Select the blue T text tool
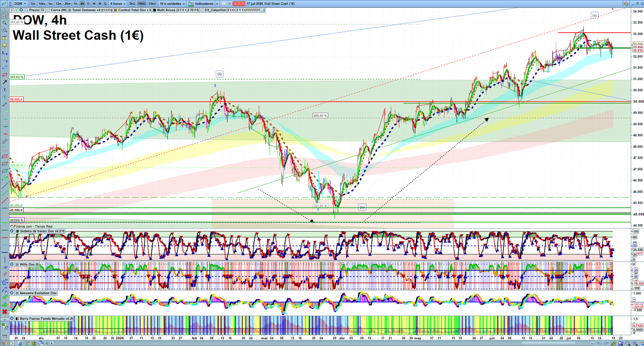 click(x=4, y=89)
